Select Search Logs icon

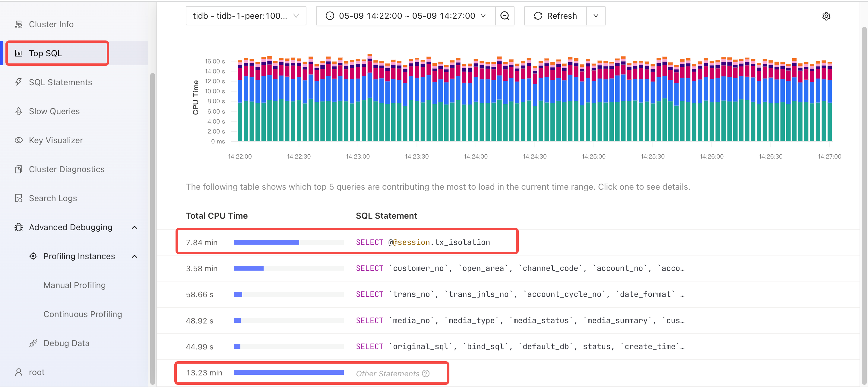pos(18,197)
